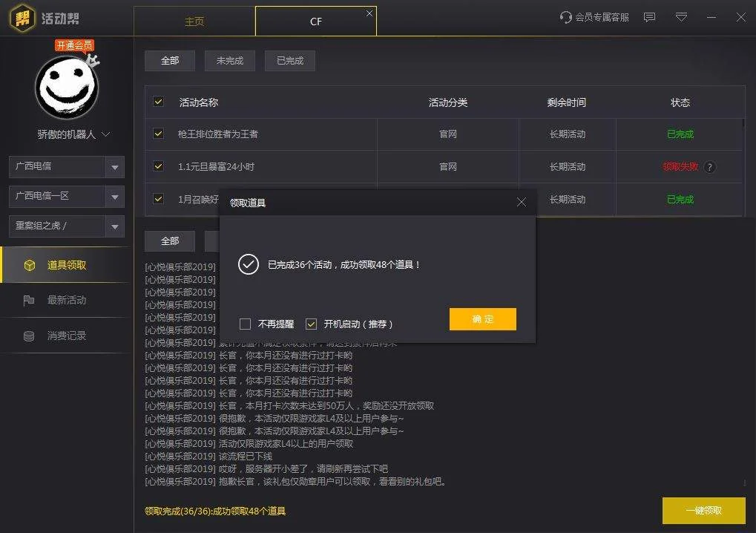Check the 不再提醒 checkbox
The width and height of the screenshot is (756, 533).
[x=245, y=324]
